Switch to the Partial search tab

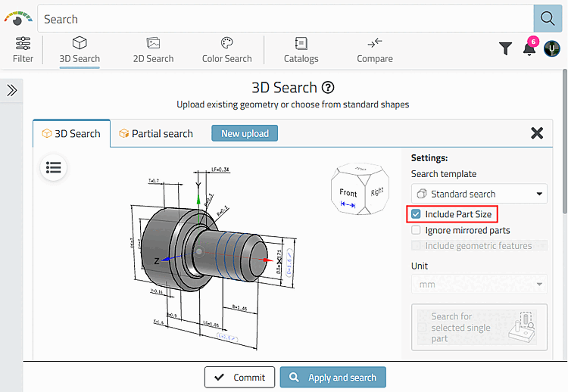[x=155, y=134]
